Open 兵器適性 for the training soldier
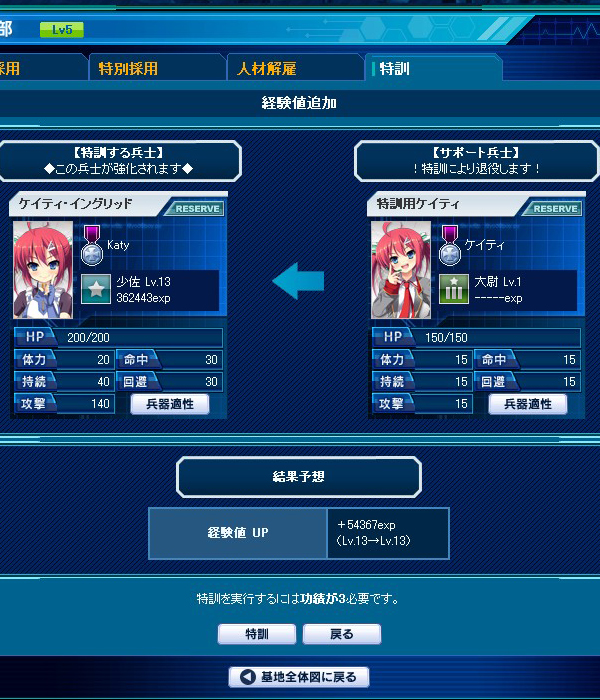 click(x=170, y=404)
